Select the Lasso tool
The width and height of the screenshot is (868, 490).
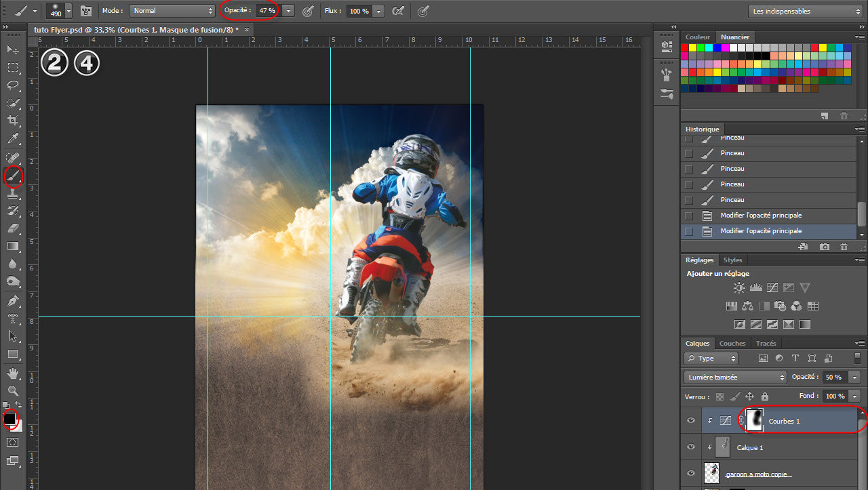(13, 85)
